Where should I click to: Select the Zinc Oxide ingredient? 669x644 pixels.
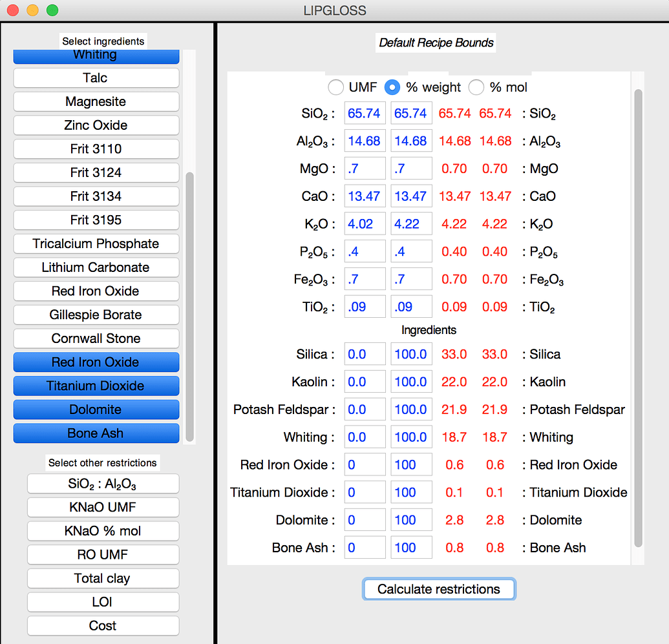(96, 125)
